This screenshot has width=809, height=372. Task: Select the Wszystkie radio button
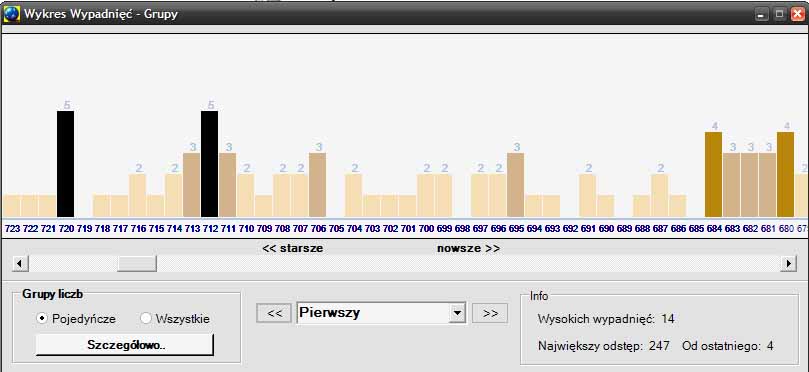pyautogui.click(x=146, y=318)
